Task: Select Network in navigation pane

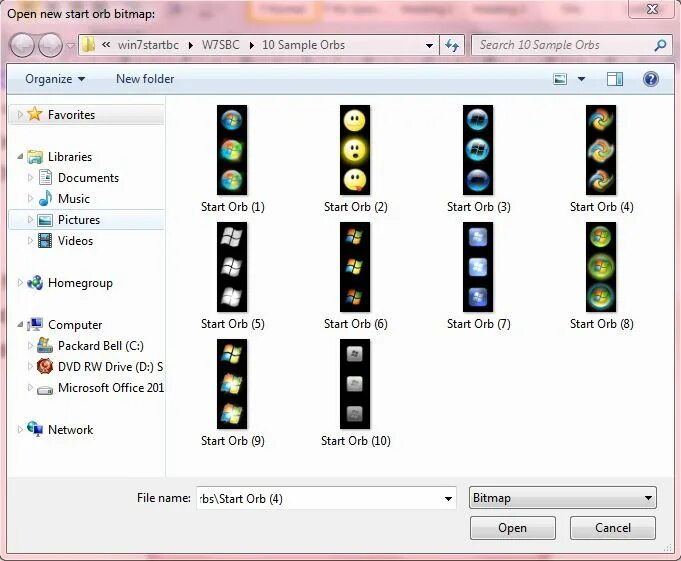Action: pyautogui.click(x=70, y=430)
